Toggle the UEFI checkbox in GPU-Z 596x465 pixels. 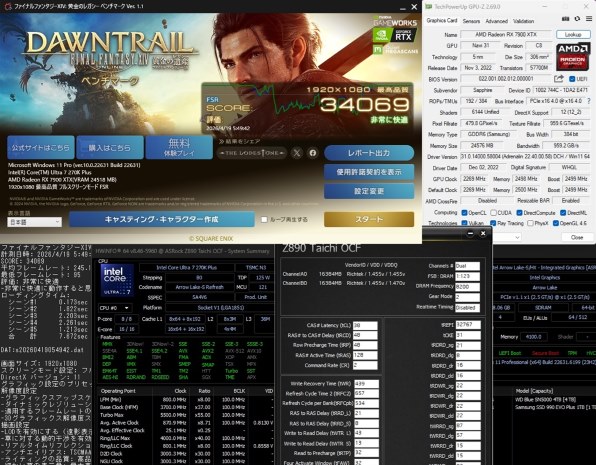coord(572,79)
